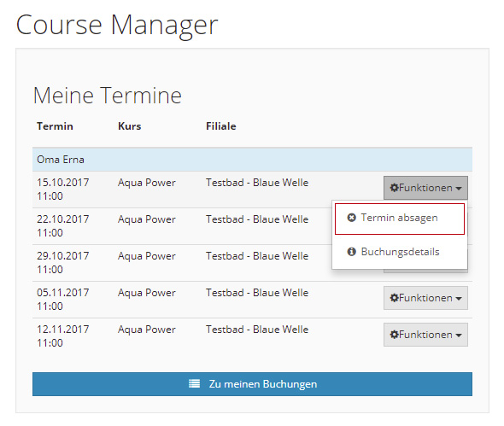Click the cancel icon beside Termin absagen
The height and width of the screenshot is (426, 504).
[352, 218]
